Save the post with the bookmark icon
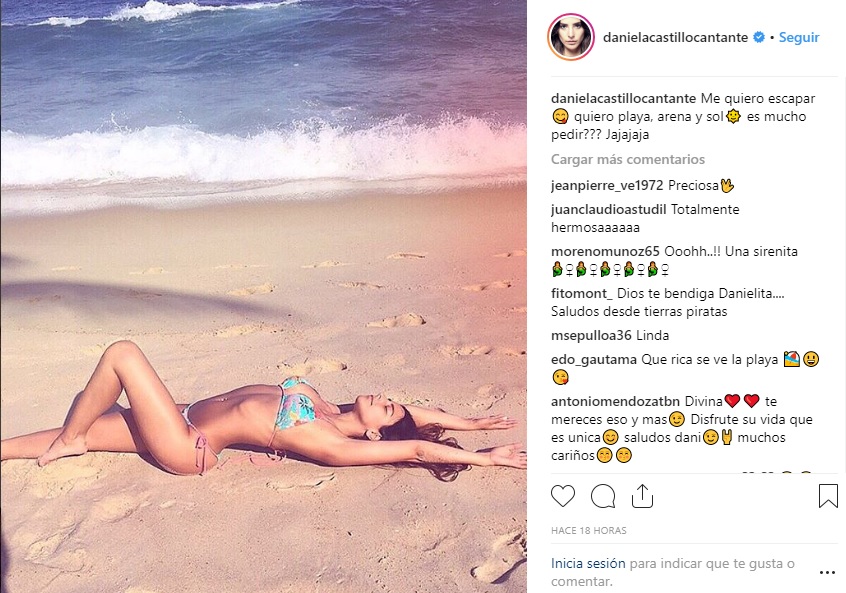Viewport: 846px width, 593px height. (828, 495)
